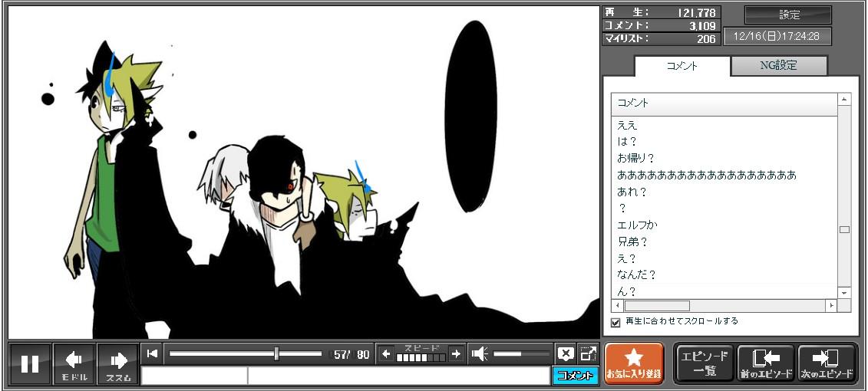Select the コメント tab
The width and height of the screenshot is (868, 391).
[x=682, y=66]
